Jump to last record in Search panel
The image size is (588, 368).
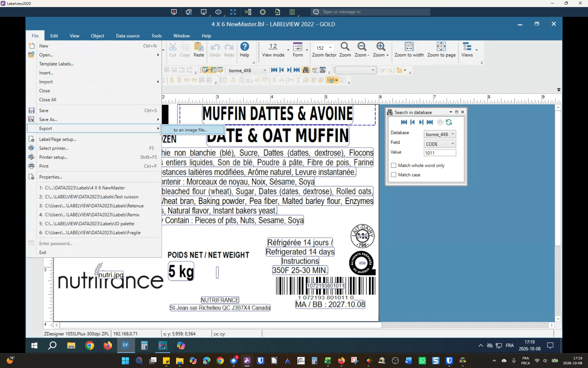click(x=430, y=122)
